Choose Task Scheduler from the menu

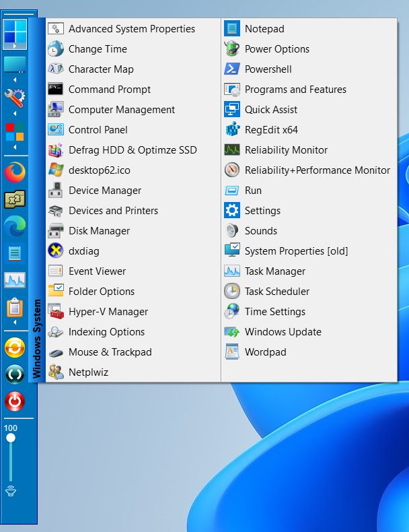pyautogui.click(x=276, y=292)
